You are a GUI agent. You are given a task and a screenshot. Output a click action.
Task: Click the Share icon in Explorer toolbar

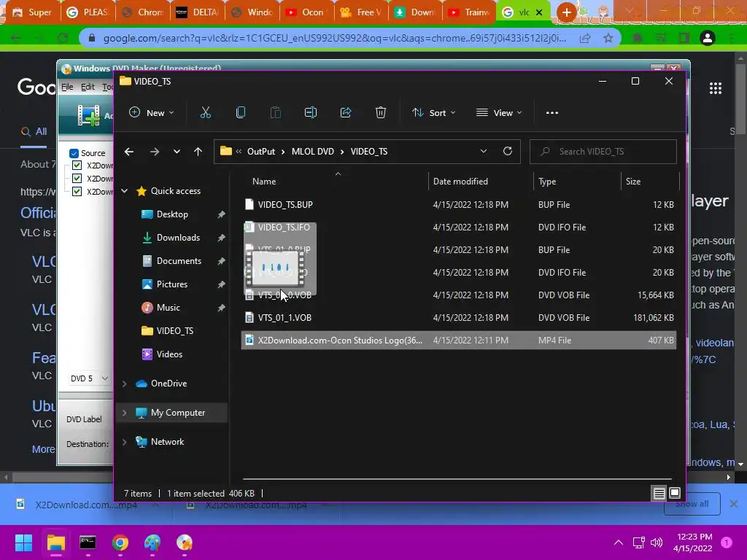click(x=345, y=113)
